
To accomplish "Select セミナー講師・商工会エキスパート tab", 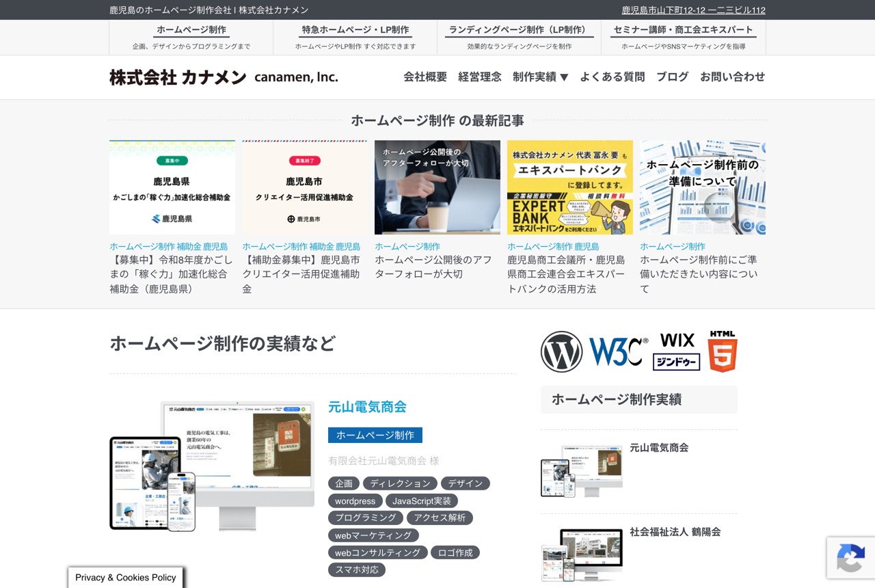I will [684, 38].
